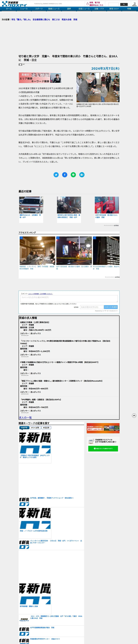Open the 古河で住宅全焼 article link
The image size is (138, 644).
click(x=106, y=216)
